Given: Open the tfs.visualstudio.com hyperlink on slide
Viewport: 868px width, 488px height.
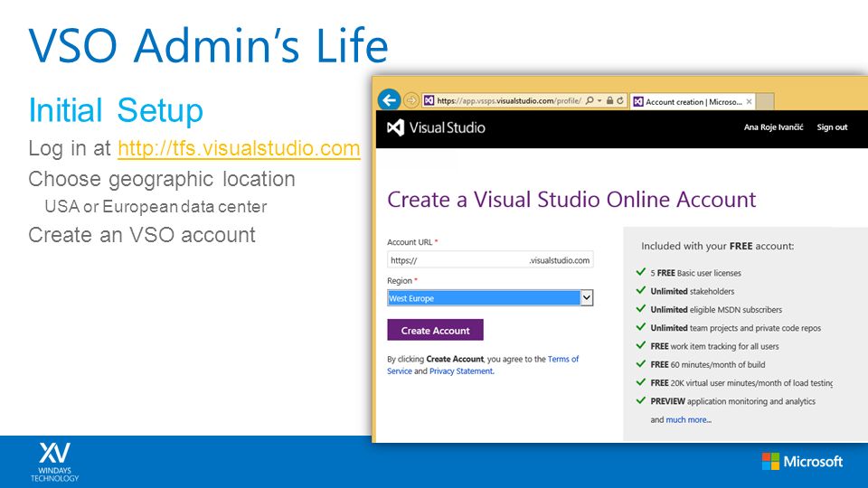Looking at the screenshot, I should [x=239, y=148].
